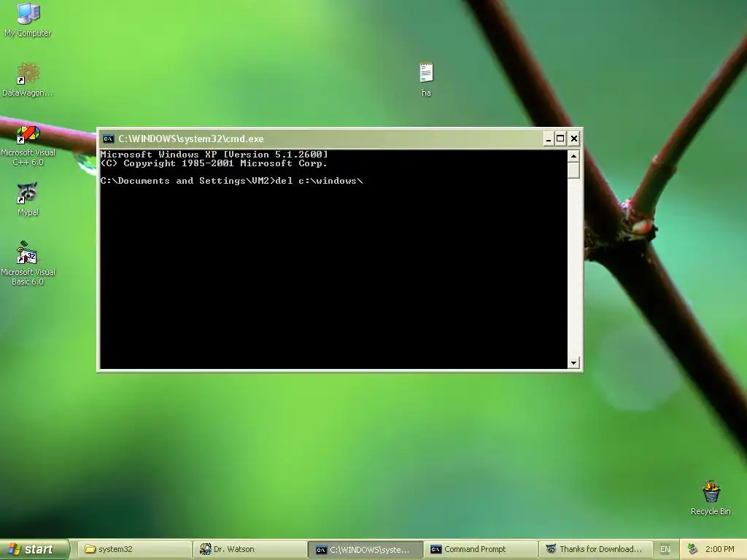
Task: Click the scroll up arrow in cmd window
Action: tap(573, 156)
